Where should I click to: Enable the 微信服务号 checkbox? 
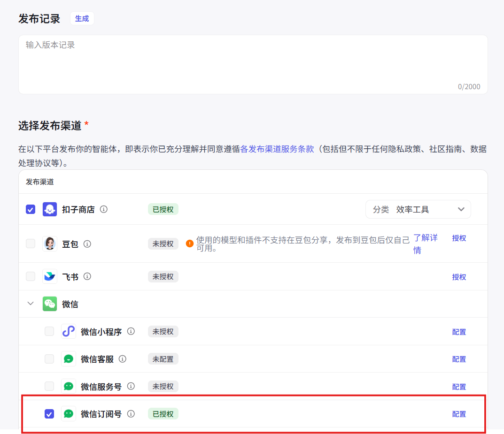(49, 386)
